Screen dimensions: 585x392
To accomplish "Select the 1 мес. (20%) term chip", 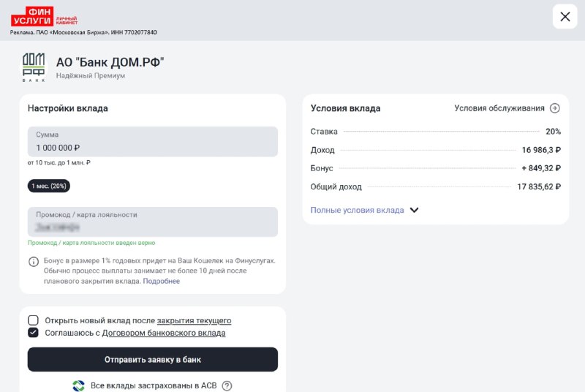I will [x=49, y=186].
